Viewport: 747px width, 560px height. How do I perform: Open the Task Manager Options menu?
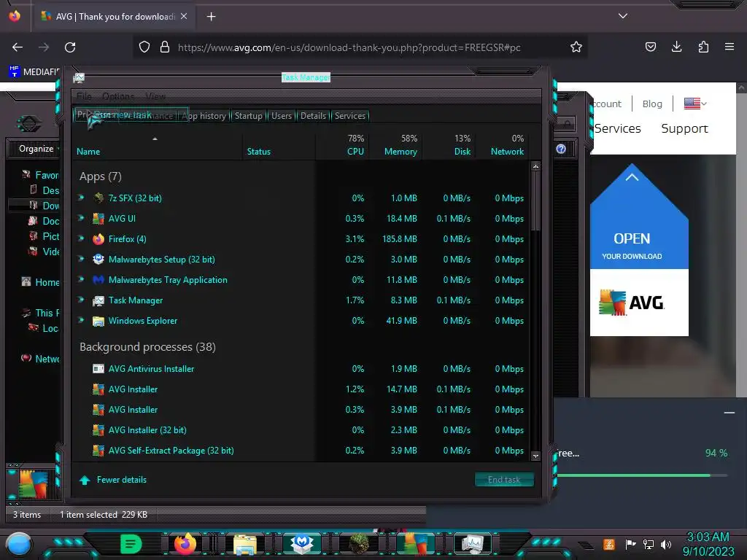[118, 96]
